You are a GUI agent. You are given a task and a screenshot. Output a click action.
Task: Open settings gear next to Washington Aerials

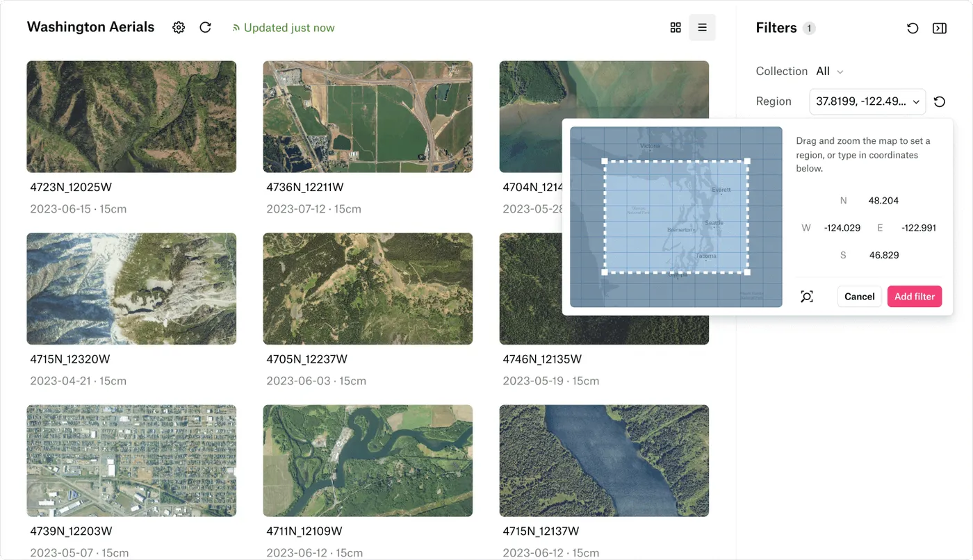pyautogui.click(x=179, y=28)
